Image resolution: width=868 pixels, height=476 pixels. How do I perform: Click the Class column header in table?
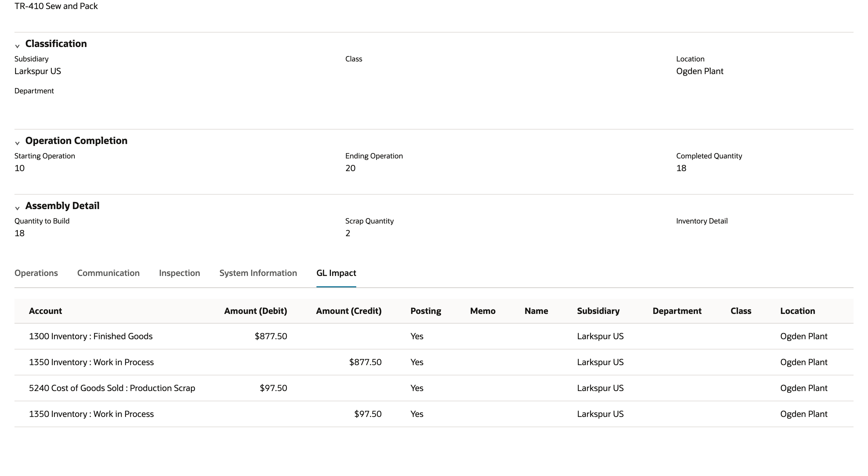coord(741,311)
